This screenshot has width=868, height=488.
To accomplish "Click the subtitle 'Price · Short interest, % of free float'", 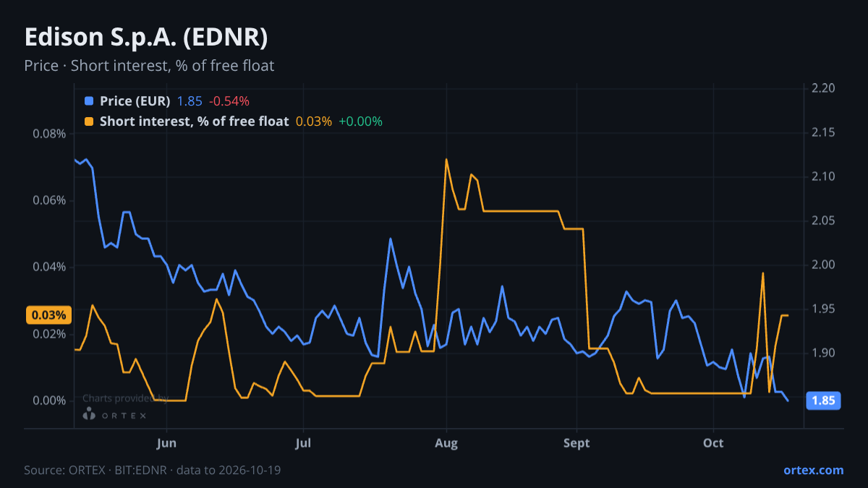I will [149, 66].
